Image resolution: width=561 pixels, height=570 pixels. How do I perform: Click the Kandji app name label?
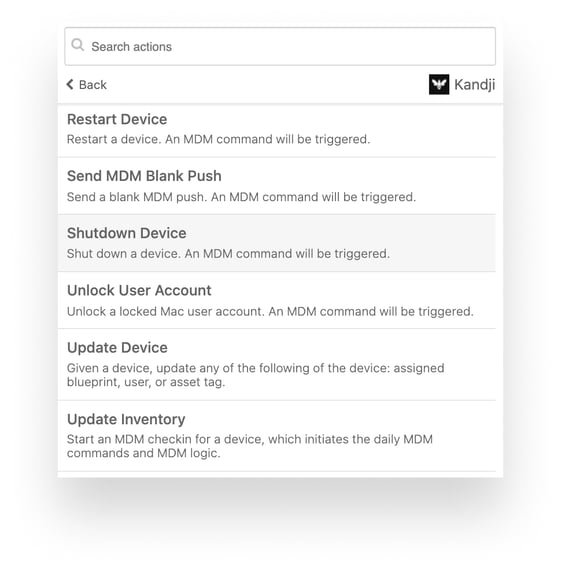(474, 85)
